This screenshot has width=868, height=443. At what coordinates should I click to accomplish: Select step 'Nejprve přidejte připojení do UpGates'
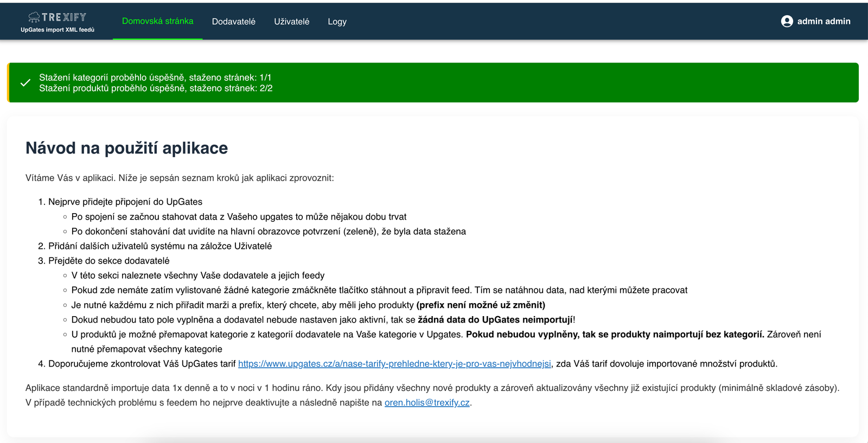click(x=125, y=202)
